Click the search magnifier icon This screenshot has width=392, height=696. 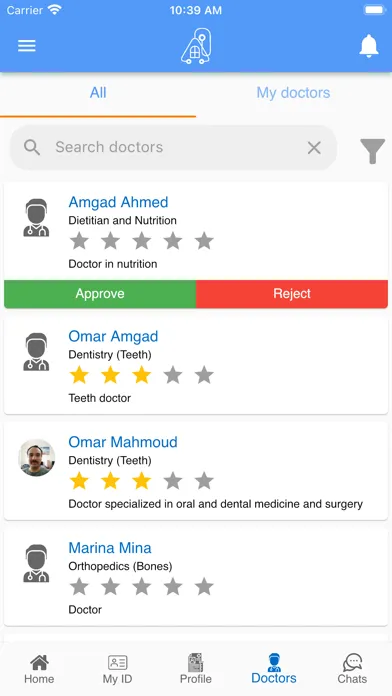pos(32,147)
